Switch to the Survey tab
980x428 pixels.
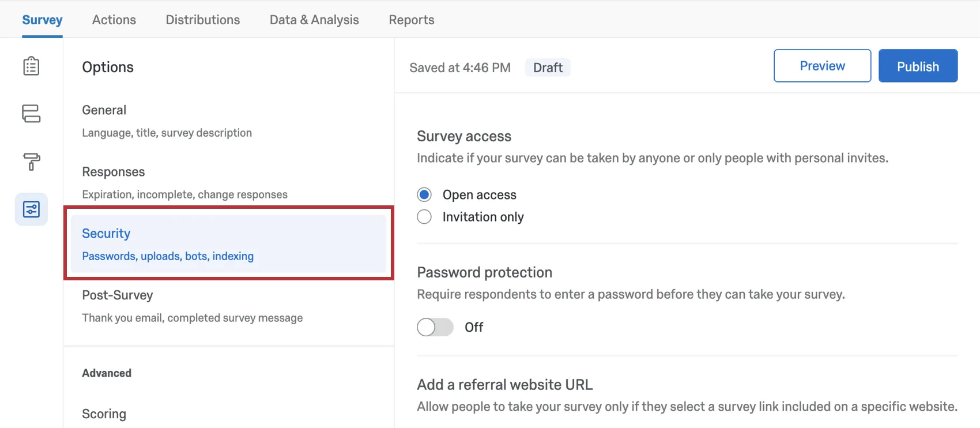coord(42,19)
